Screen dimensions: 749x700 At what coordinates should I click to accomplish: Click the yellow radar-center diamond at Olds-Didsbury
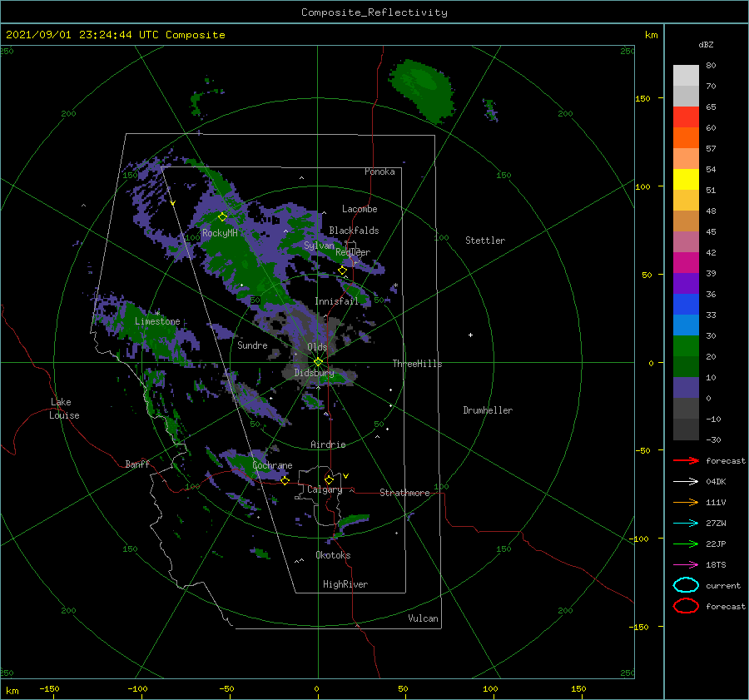[x=318, y=362]
